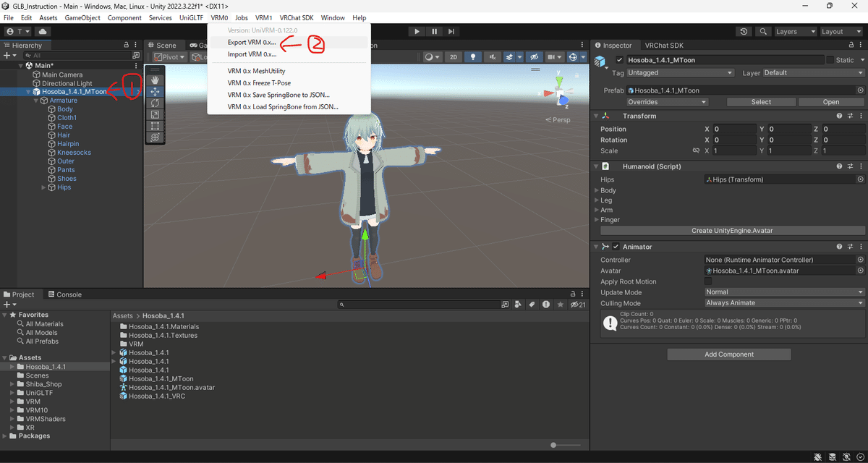The height and width of the screenshot is (463, 868).
Task: Open the GameObject menu
Action: pyautogui.click(x=83, y=17)
